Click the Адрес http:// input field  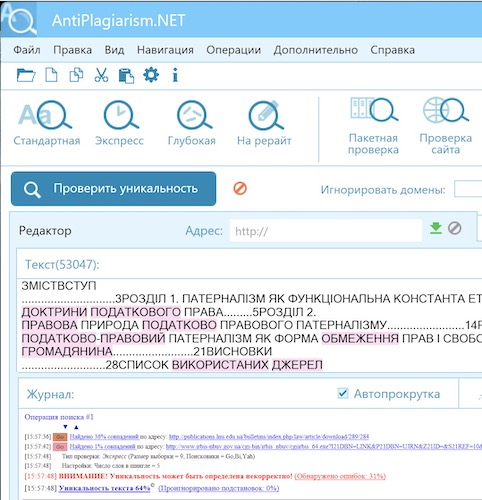click(x=326, y=231)
